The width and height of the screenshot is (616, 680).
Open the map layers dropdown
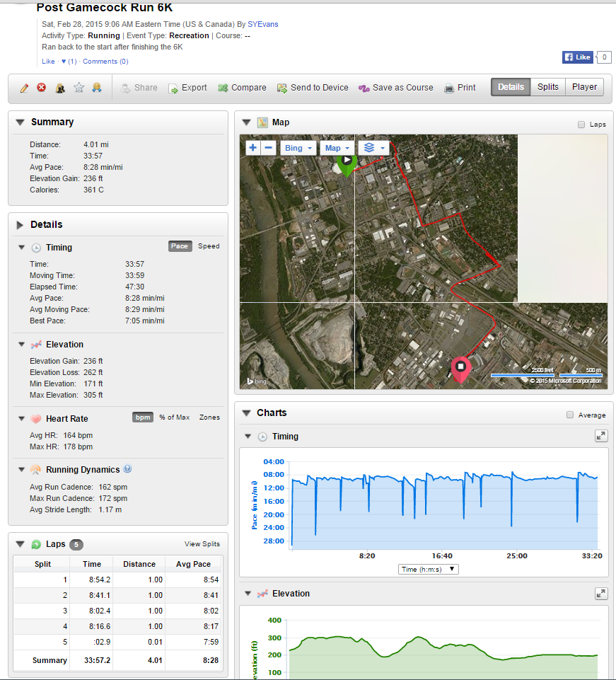373,148
